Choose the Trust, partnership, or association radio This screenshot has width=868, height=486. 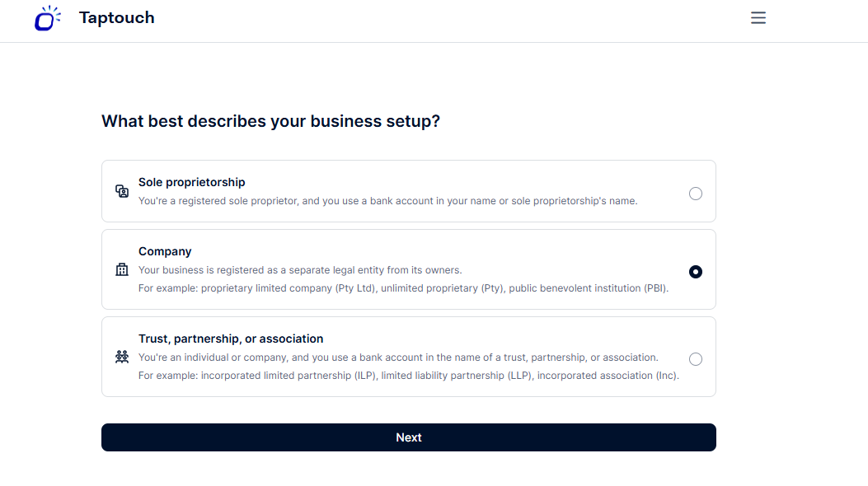point(696,359)
